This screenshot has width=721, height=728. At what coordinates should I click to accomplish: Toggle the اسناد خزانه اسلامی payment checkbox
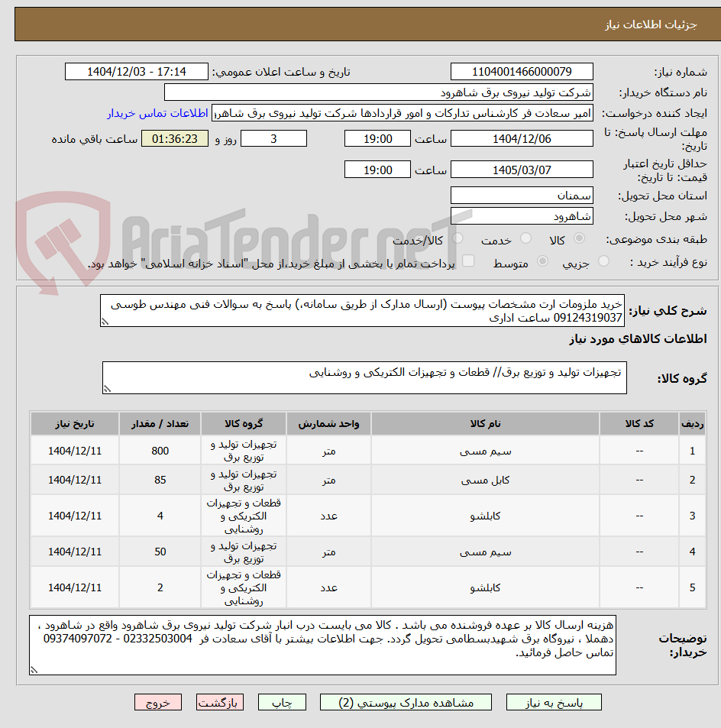point(468,261)
